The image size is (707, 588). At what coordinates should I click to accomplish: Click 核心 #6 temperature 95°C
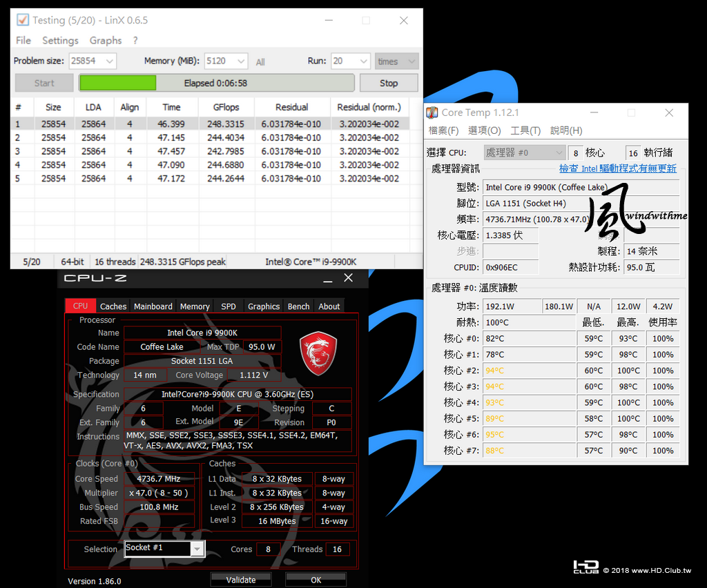pos(530,434)
